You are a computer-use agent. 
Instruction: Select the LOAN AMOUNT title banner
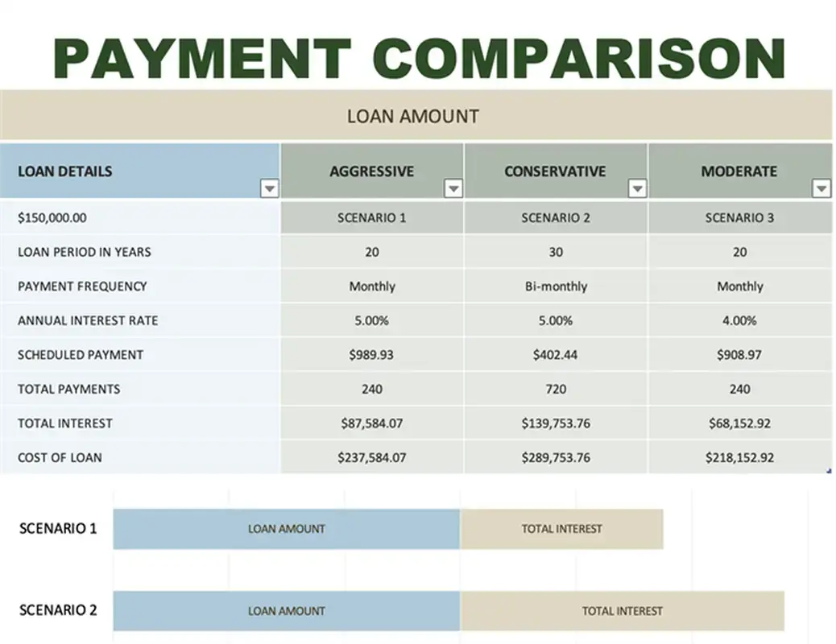tap(414, 115)
